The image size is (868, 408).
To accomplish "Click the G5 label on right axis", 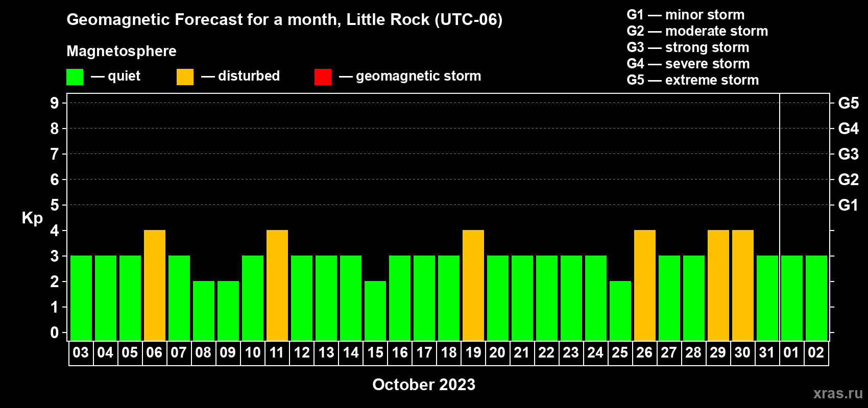I will click(849, 103).
